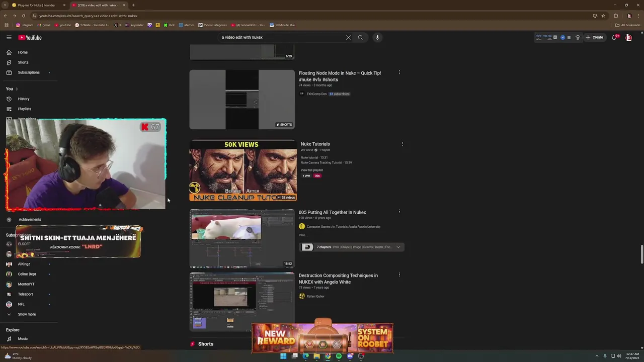
Task: Open the notifications bell
Action: coord(614,37)
